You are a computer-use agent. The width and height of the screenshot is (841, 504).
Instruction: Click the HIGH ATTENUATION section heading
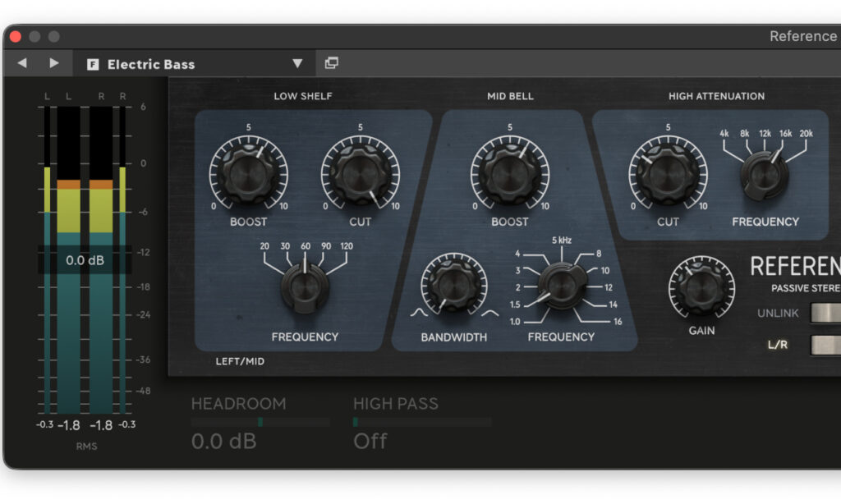click(x=716, y=97)
